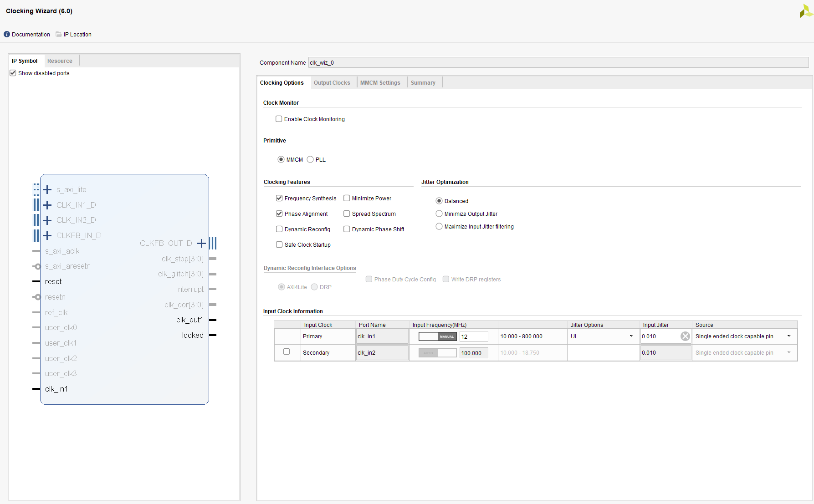Image resolution: width=814 pixels, height=504 pixels.
Task: Select the PLL primitive option
Action: click(x=310, y=160)
